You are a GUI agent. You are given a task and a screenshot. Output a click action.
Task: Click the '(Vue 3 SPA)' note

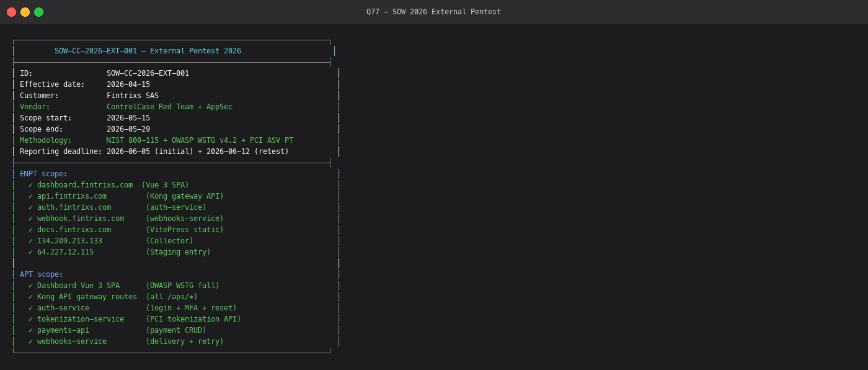(165, 185)
